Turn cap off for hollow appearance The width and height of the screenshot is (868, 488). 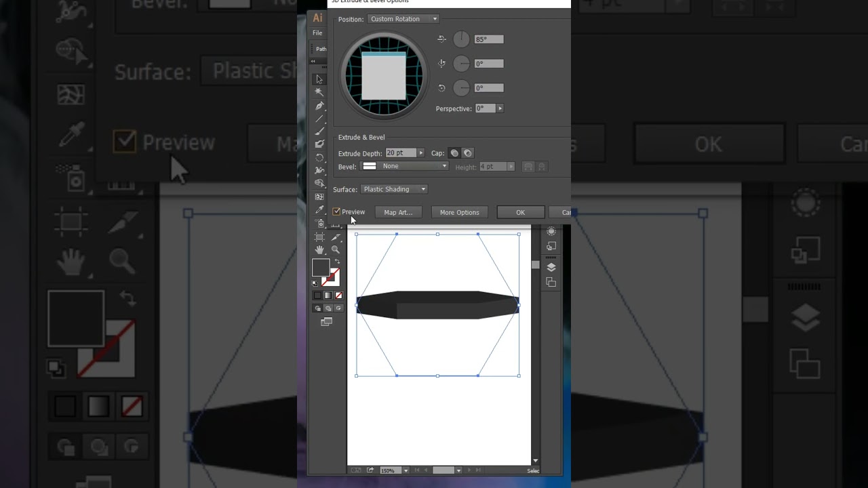click(467, 153)
